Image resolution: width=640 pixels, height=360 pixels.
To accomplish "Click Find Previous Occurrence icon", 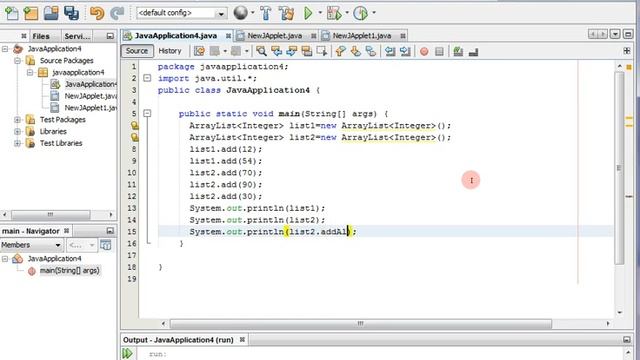I will click(277, 51).
